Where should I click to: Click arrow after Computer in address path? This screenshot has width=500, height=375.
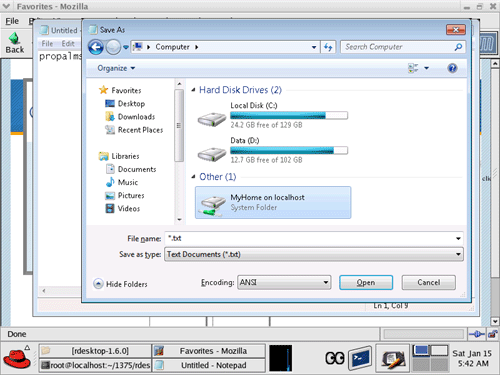(x=197, y=47)
